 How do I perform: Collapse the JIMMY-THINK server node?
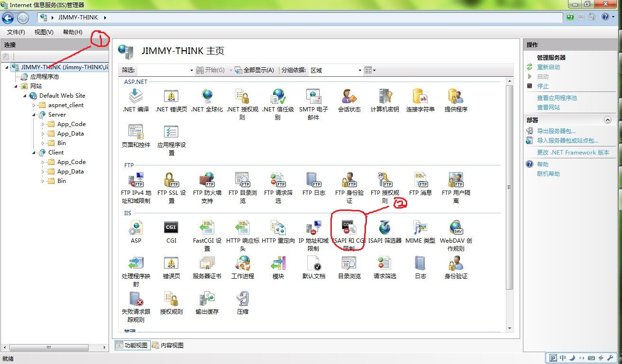[7, 67]
